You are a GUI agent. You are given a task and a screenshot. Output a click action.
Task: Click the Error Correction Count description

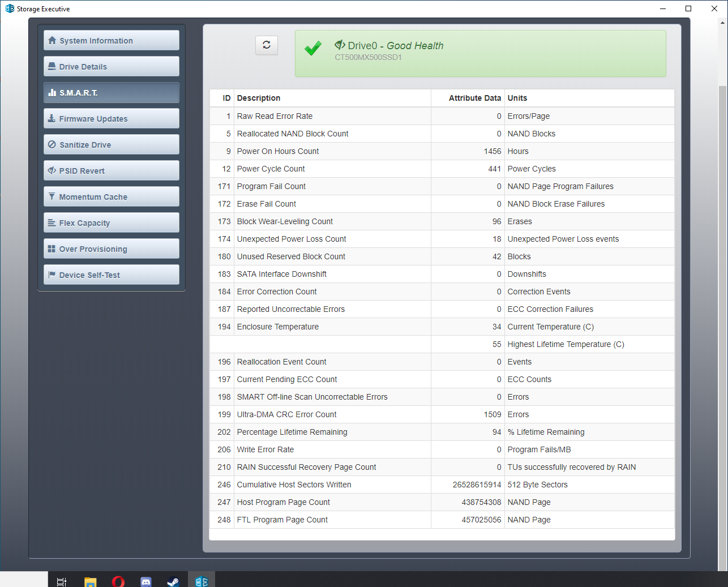(277, 292)
